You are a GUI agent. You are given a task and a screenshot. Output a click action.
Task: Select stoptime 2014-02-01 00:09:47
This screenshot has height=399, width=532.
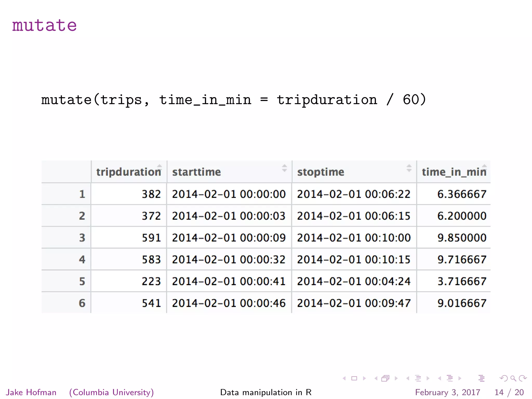pos(354,303)
